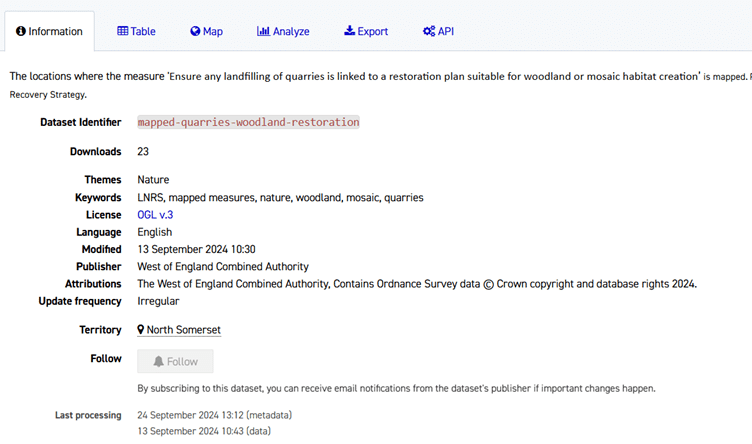The image size is (752, 444).
Task: Open the OGL v.3 license link
Action: click(x=155, y=215)
